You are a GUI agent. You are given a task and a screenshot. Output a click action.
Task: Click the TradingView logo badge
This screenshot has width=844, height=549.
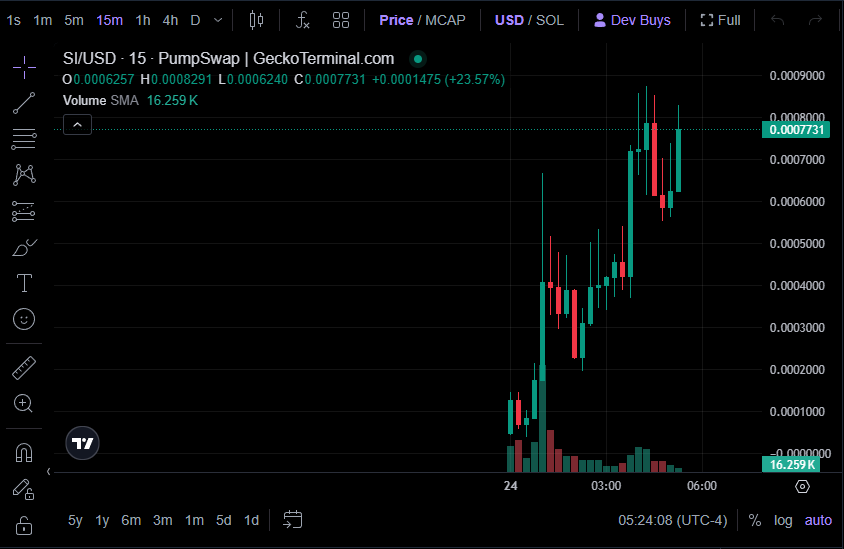click(x=82, y=443)
